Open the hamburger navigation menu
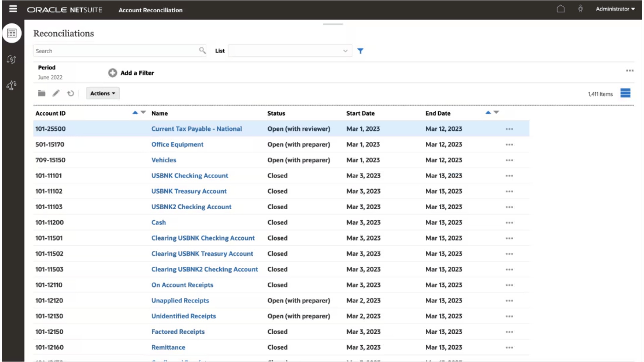Viewport: 644px width, 362px height. pos(13,9)
